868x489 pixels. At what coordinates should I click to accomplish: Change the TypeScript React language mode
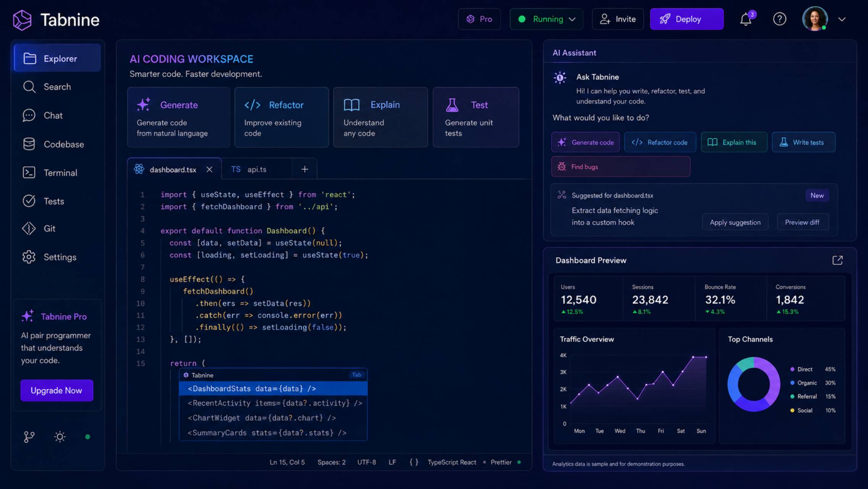[452, 462]
